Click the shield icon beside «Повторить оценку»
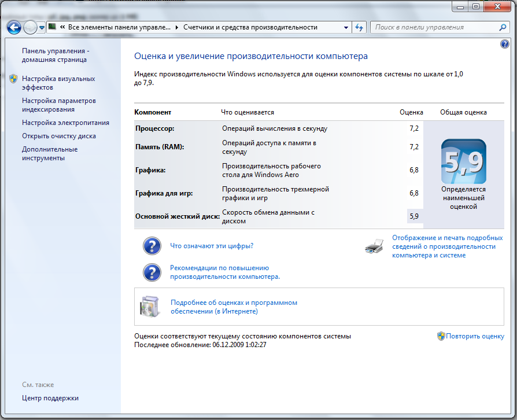This screenshot has width=517, height=420. pyautogui.click(x=441, y=336)
